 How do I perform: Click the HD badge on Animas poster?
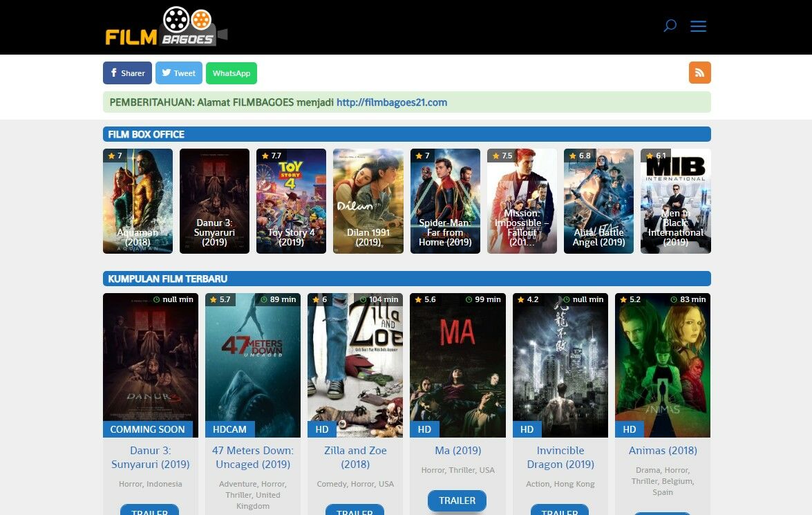coord(630,429)
